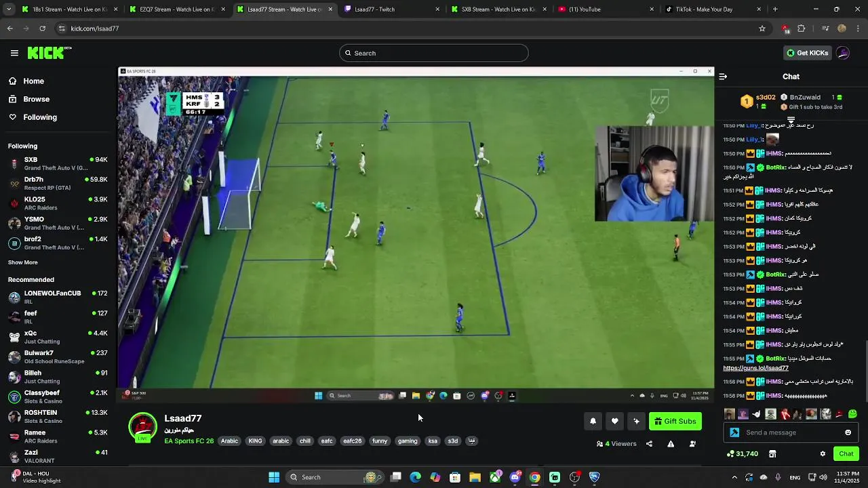Screen dimensions: 868x488
Task: Open the hammer icon in the message box
Action: 734,432
